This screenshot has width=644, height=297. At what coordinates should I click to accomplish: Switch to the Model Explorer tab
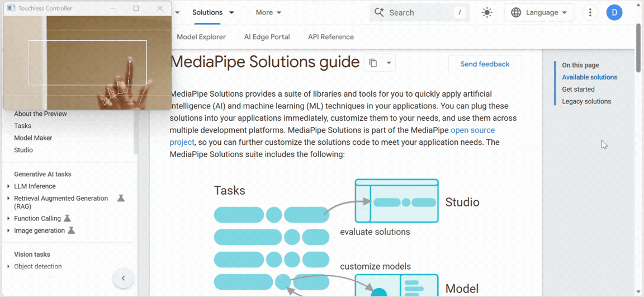point(201,37)
